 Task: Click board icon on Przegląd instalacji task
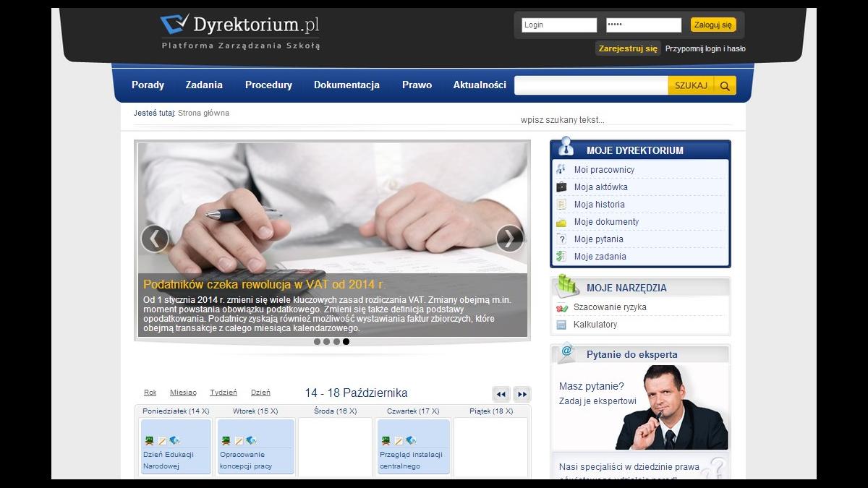[x=386, y=440]
